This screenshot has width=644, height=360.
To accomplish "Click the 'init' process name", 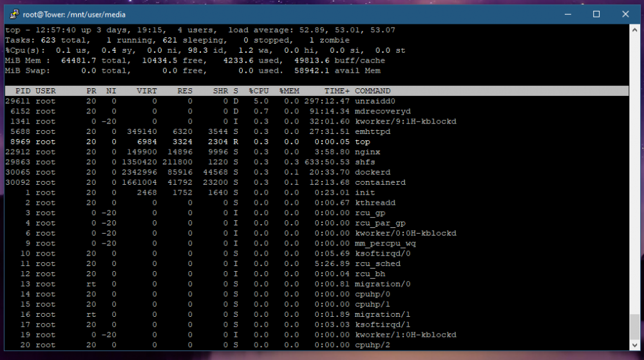I will coord(365,193).
